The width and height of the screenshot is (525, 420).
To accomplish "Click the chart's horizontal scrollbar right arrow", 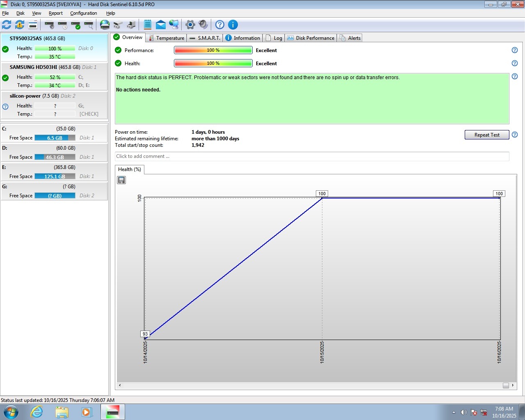I will [x=513, y=385].
